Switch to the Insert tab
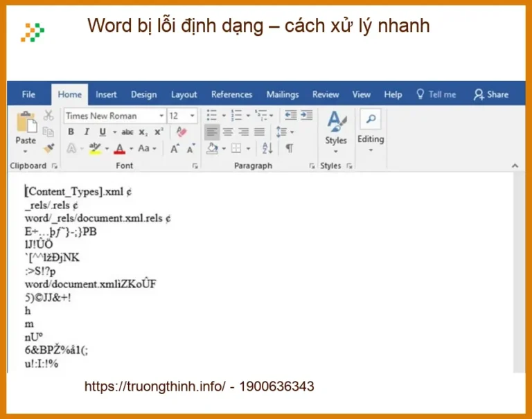The width and height of the screenshot is (532, 419). [106, 94]
